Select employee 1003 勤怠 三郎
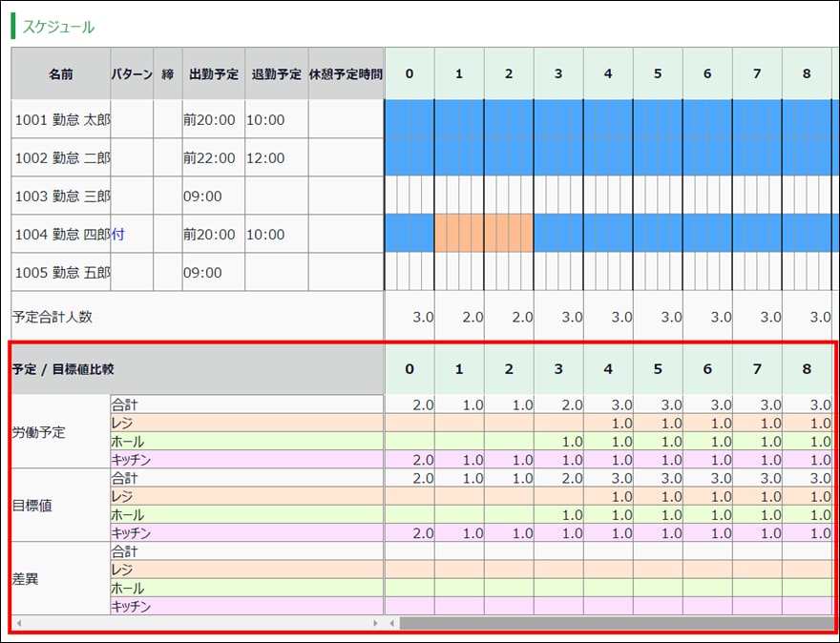Viewport: 840px width, 643px height. click(x=62, y=197)
